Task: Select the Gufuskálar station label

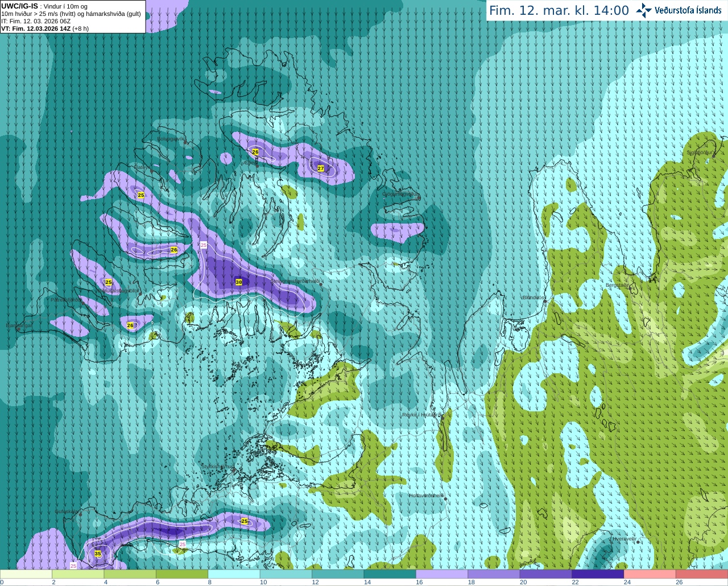Action: click(67, 511)
